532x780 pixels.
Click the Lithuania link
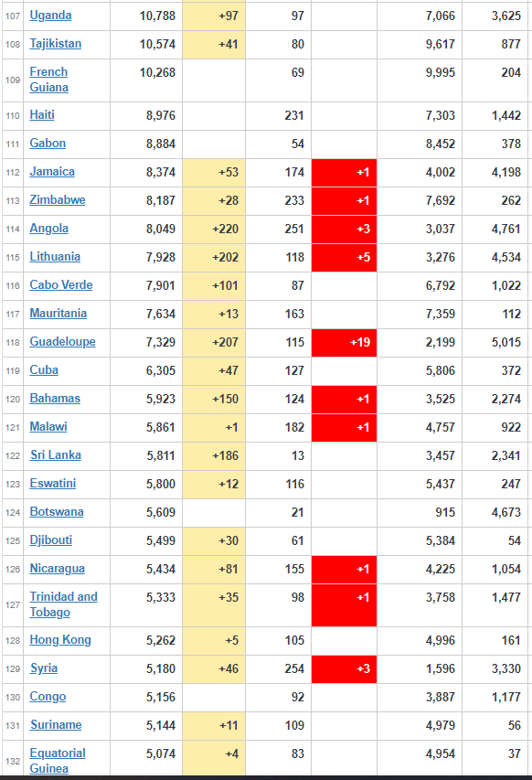[55, 257]
